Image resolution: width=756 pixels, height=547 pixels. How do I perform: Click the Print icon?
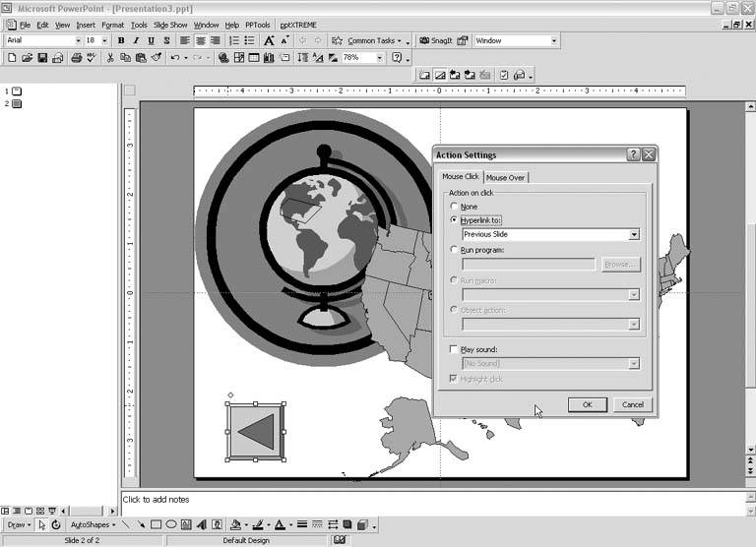coord(75,59)
